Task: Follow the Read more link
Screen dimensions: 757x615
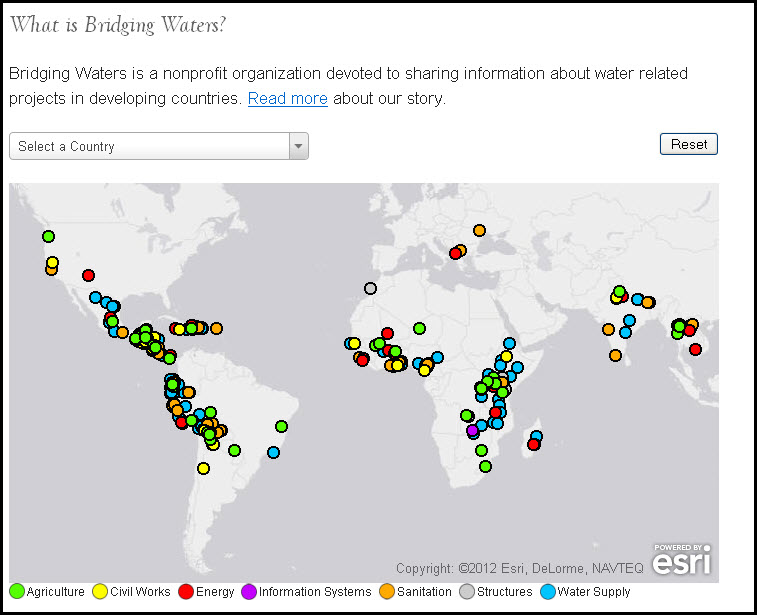Action: click(288, 98)
